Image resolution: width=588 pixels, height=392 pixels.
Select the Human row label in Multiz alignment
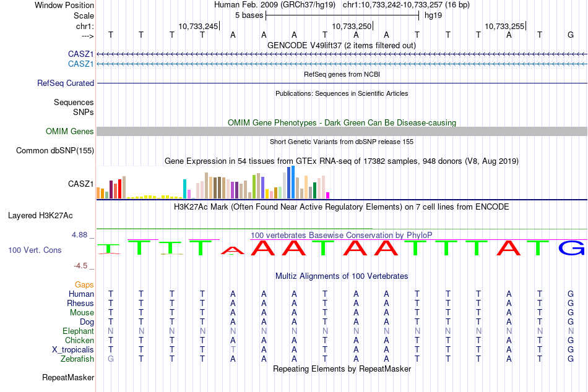point(81,294)
